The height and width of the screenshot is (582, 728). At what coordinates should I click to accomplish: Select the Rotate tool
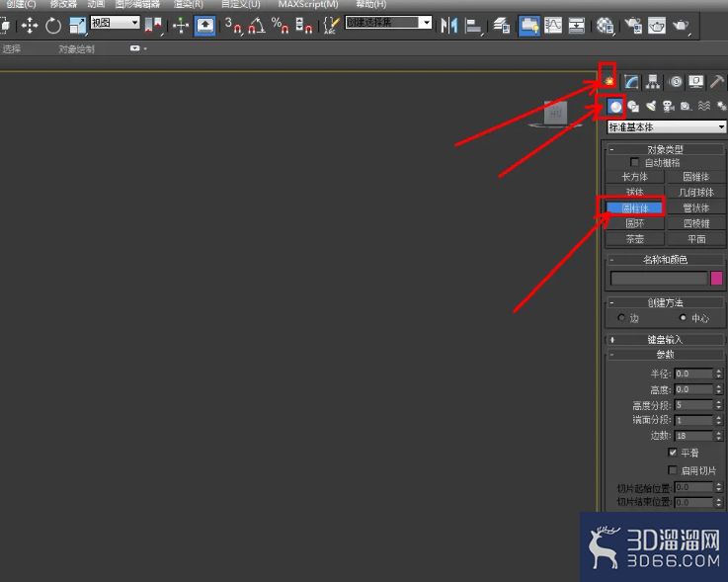click(x=53, y=25)
